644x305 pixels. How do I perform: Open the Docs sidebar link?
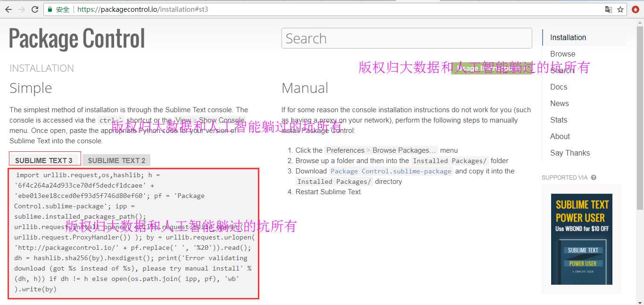(559, 87)
